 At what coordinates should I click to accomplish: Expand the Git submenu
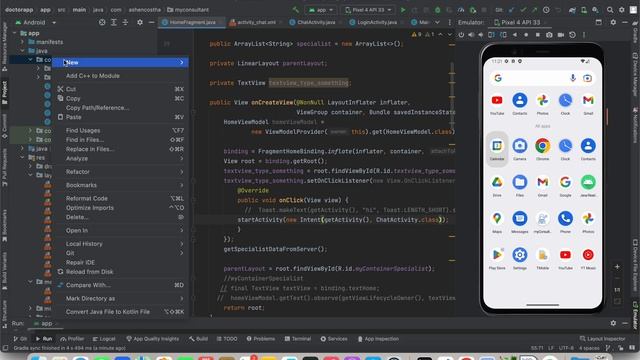coord(120,253)
